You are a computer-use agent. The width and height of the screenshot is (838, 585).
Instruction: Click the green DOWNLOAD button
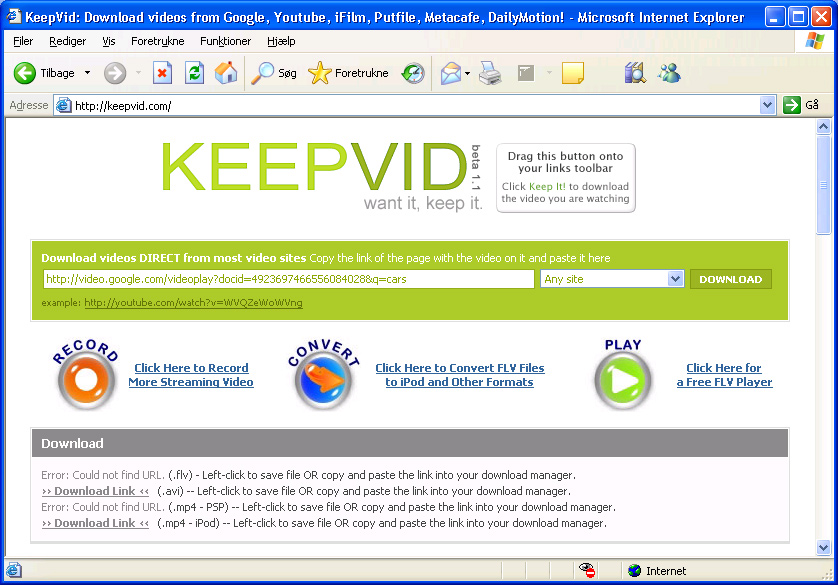pos(731,279)
